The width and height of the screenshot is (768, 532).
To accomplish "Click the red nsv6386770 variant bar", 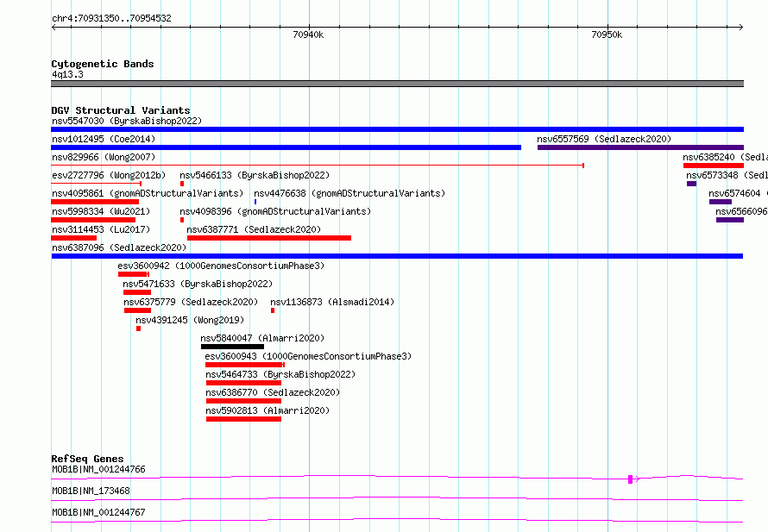I will point(243,401).
